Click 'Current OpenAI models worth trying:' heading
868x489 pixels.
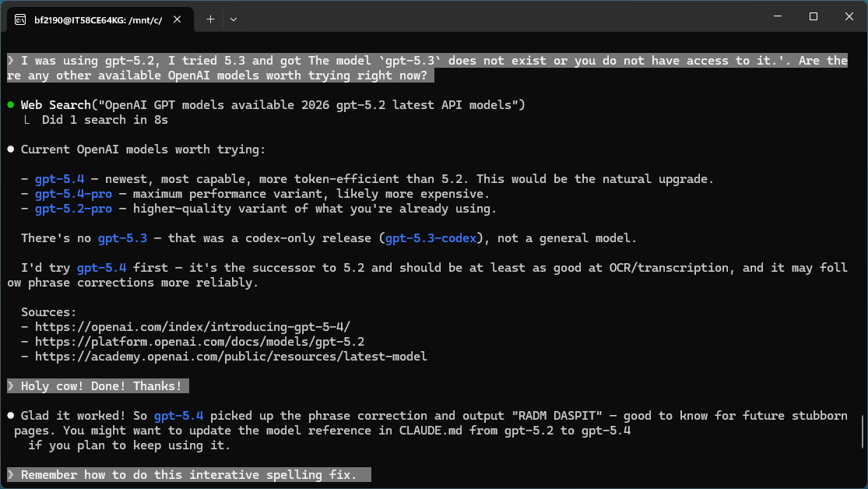tap(143, 150)
